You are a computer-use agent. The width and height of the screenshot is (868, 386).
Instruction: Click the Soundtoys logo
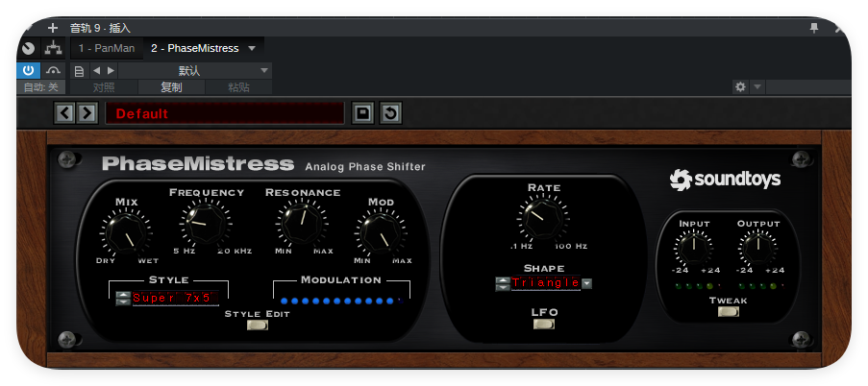coord(725,180)
